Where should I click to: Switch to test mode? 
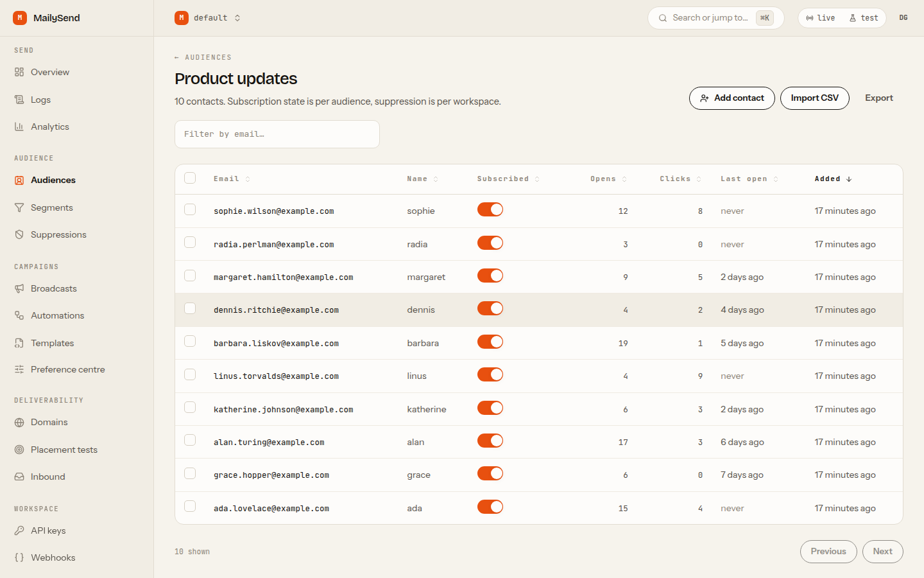click(x=864, y=18)
